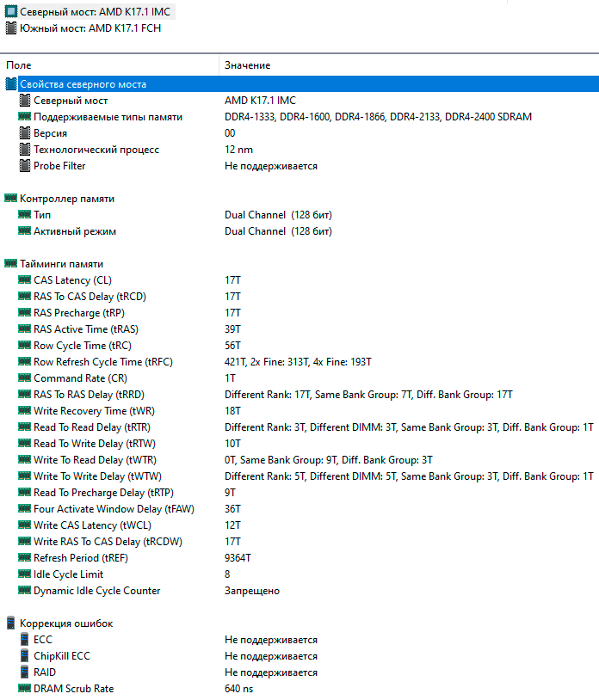Click the CPU chip icon beside Северный мост
Screen dimensions: 599x700
click(x=10, y=11)
